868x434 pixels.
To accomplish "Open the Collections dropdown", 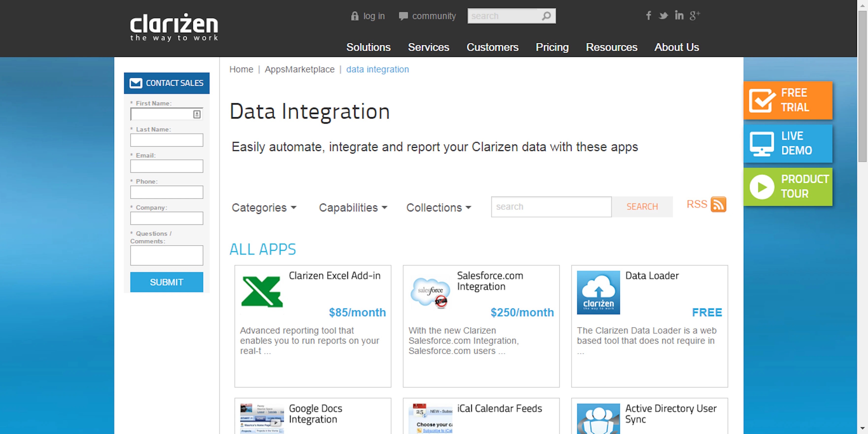I will coord(438,208).
